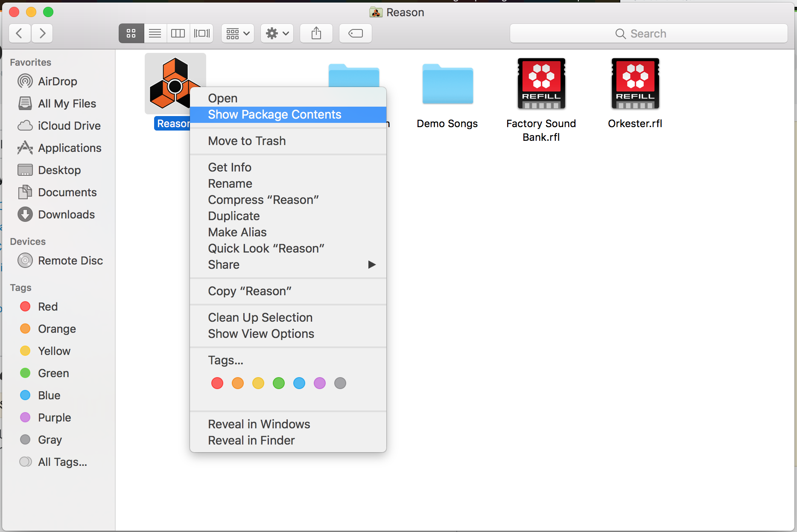The width and height of the screenshot is (797, 532).
Task: Filter by the Gray sidebar tag
Action: 41,439
